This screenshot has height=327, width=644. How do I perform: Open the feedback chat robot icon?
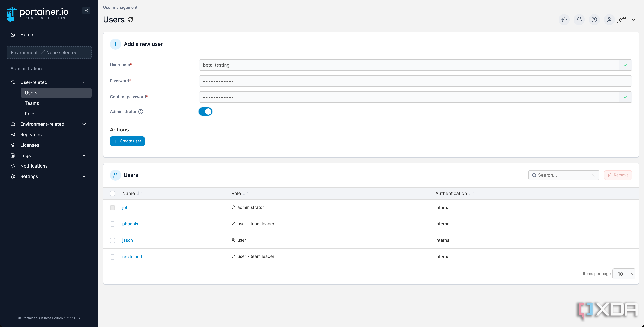tap(564, 20)
